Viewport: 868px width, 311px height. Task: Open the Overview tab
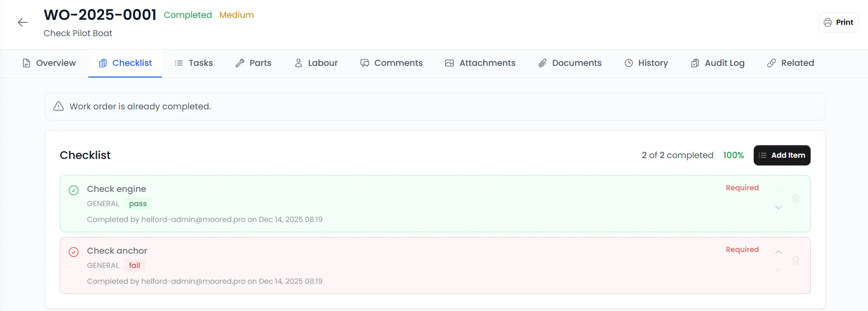click(49, 63)
